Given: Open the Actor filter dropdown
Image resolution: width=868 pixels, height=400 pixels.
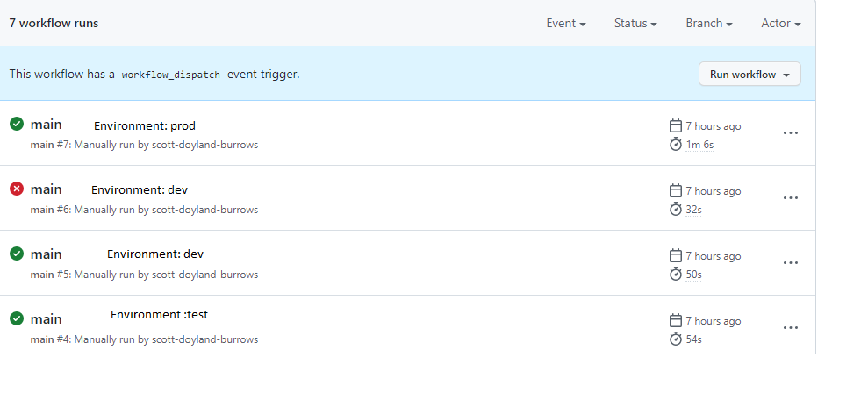Looking at the screenshot, I should [x=781, y=23].
